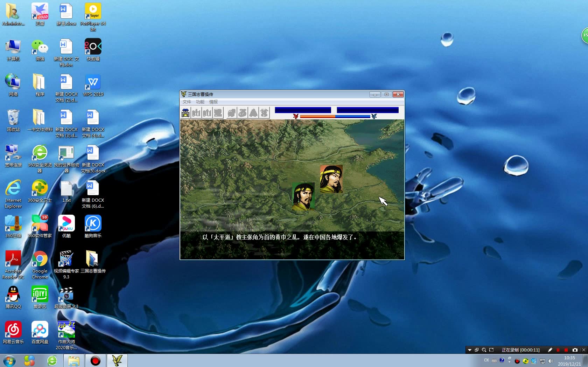Click the right dark blue status bar
The image size is (588, 367).
tap(367, 110)
